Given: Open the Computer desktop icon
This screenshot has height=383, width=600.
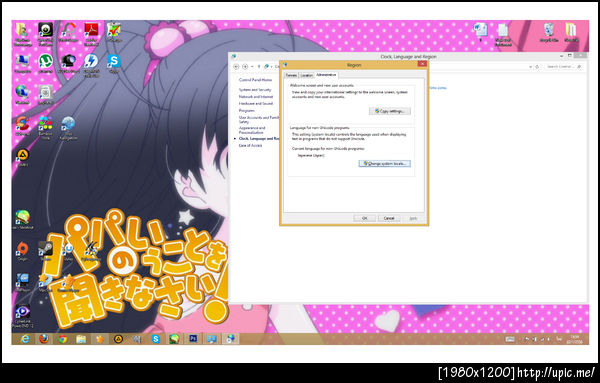Looking at the screenshot, I should [x=23, y=64].
